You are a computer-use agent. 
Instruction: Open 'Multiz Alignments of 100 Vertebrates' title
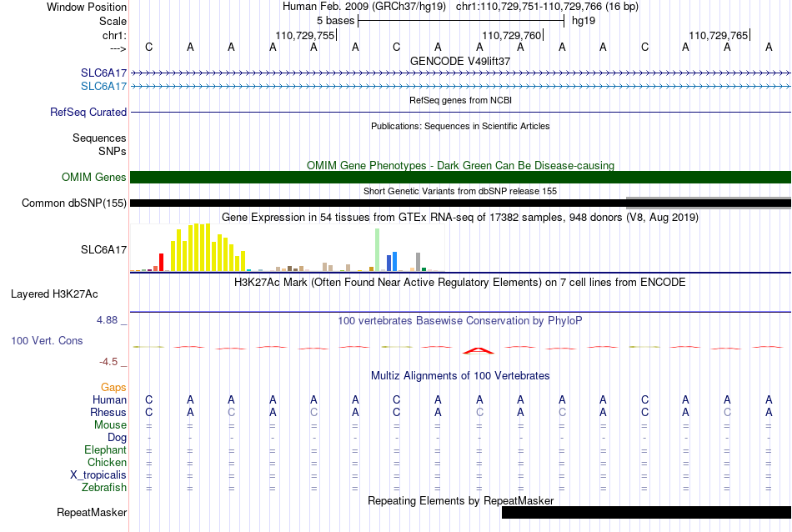(460, 376)
